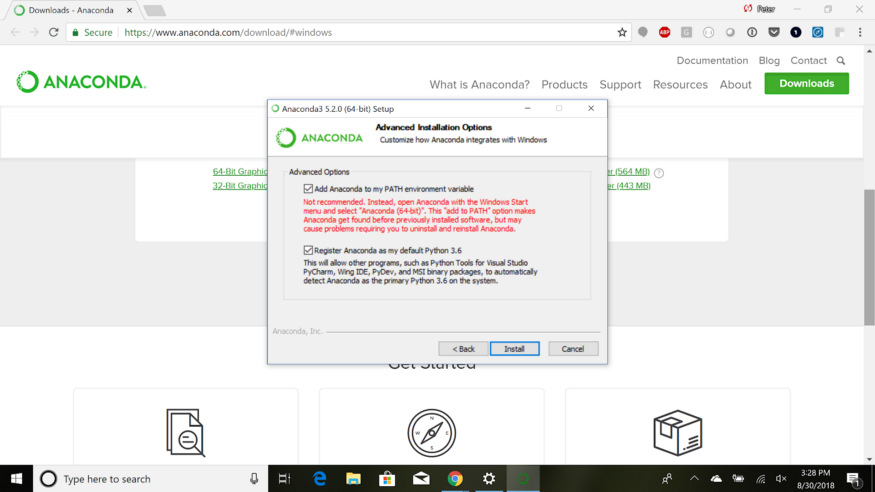
Task: Click the website search magnifier icon
Action: click(x=840, y=60)
